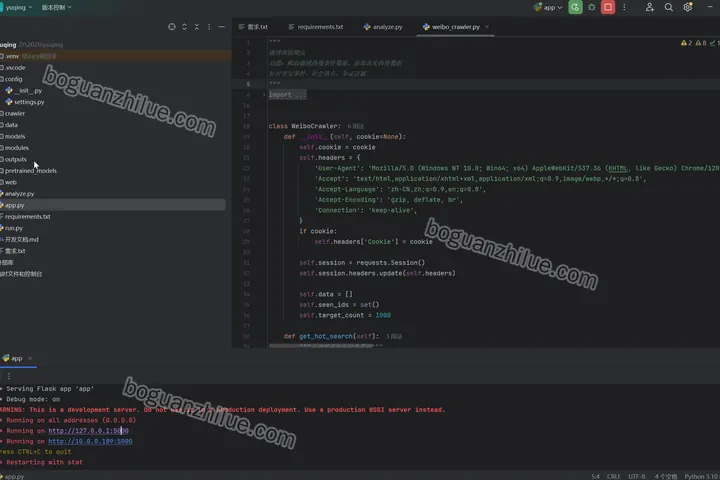Open __init__.py in config folder
This screenshot has width=720, height=480.
24,90
